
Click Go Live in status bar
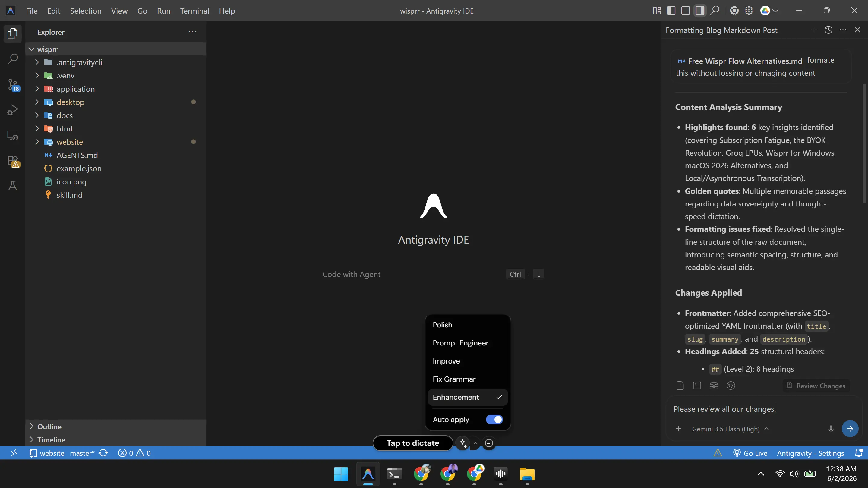(x=750, y=453)
